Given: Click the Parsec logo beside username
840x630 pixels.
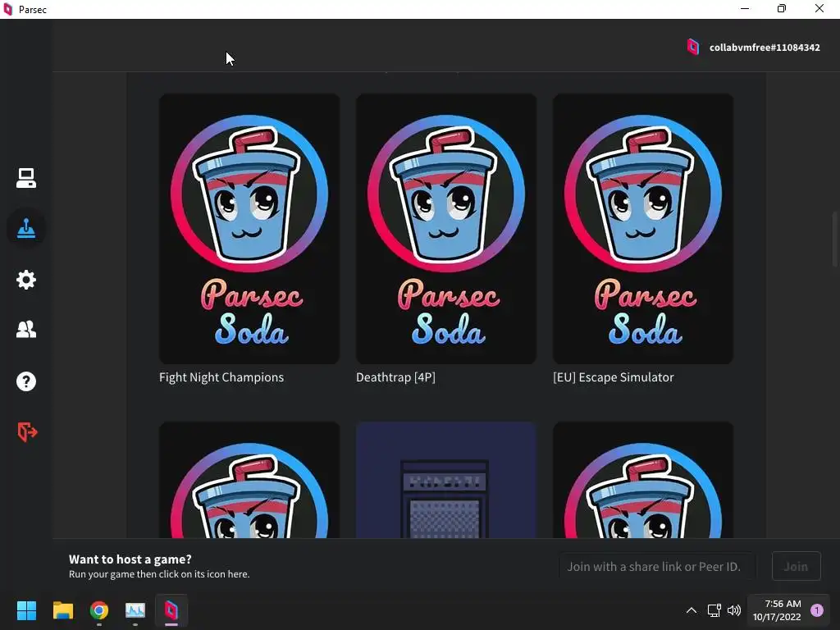Looking at the screenshot, I should (x=692, y=47).
